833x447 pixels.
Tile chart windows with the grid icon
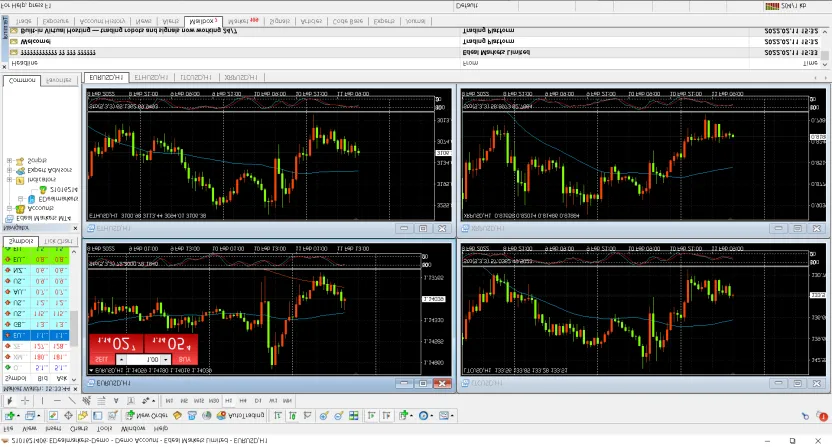(353, 416)
